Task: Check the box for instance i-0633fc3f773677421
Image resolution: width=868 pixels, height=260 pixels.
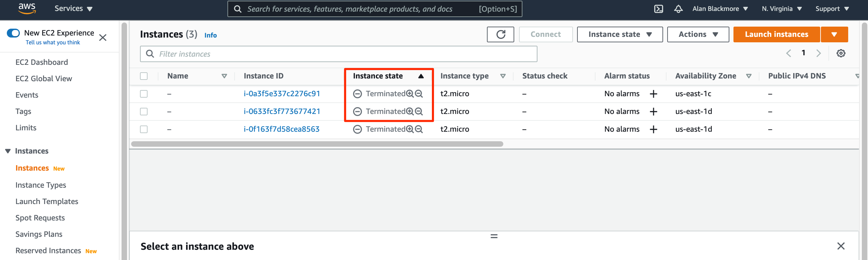Action: coord(144,112)
